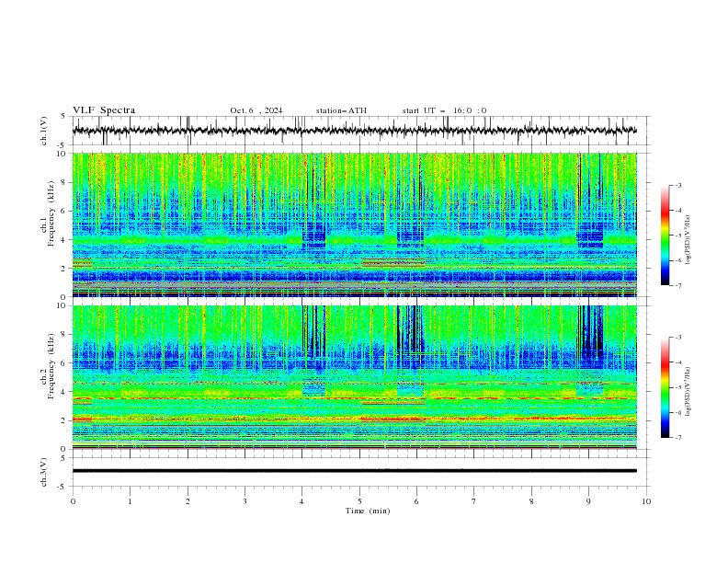The image size is (728, 563).
Task: Click the time axis tick label "7"
Action: tap(474, 501)
